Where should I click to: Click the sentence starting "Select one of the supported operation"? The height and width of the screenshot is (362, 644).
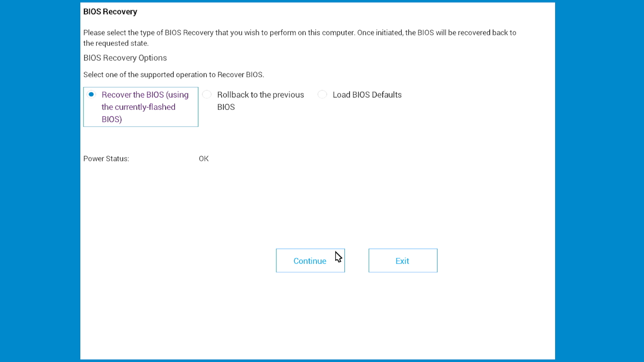173,74
